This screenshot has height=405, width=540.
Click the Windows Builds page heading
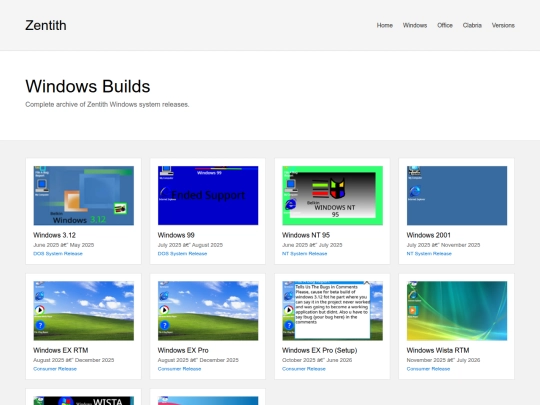click(x=88, y=86)
